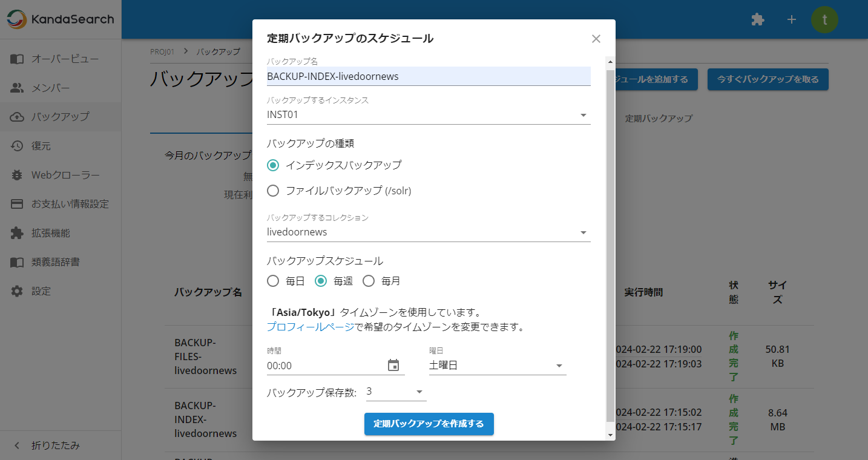Close the backup schedule dialog
The width and height of the screenshot is (868, 460).
596,39
